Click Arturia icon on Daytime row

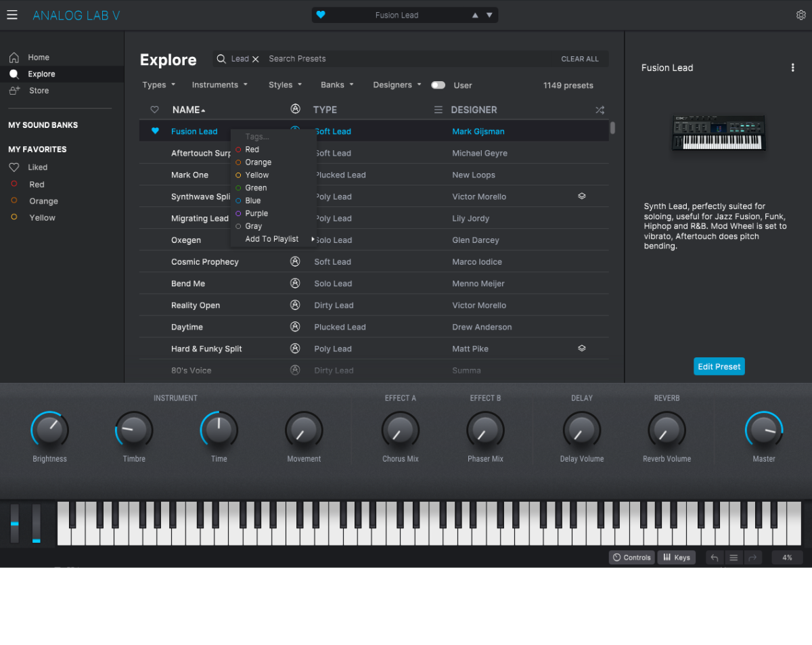(295, 326)
